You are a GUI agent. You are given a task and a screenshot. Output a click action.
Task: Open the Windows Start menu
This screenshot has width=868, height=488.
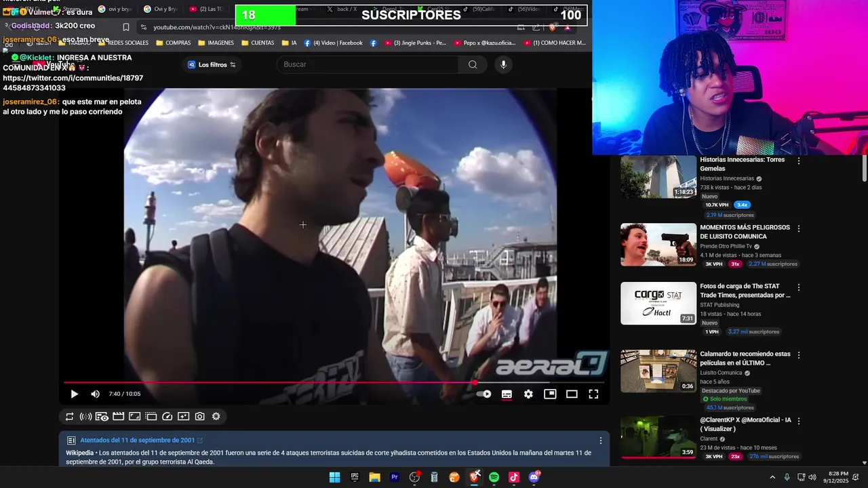pos(334,477)
